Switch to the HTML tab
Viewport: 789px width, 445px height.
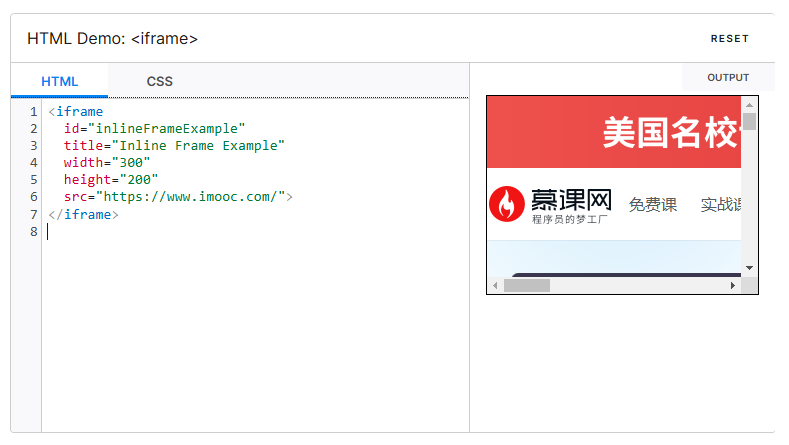pyautogui.click(x=59, y=81)
